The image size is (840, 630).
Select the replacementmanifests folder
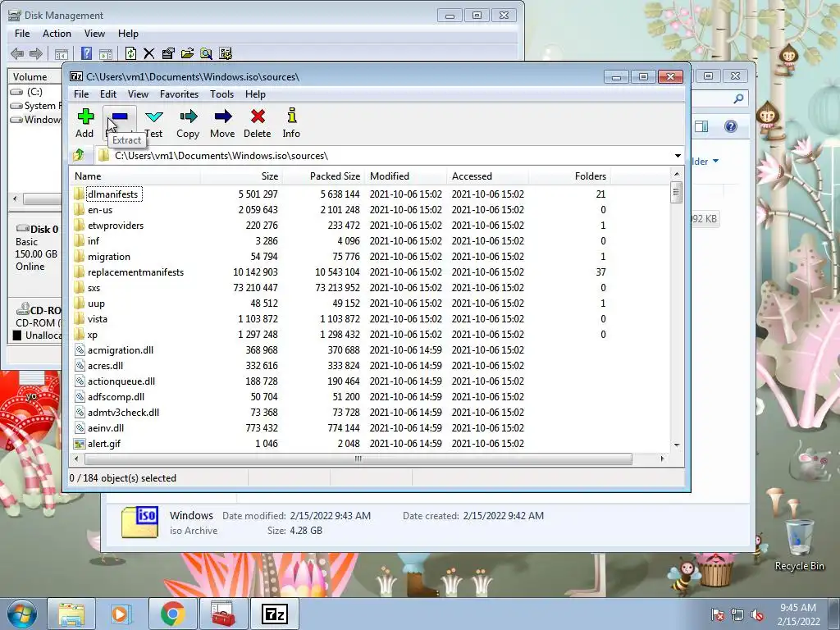pyautogui.click(x=135, y=272)
